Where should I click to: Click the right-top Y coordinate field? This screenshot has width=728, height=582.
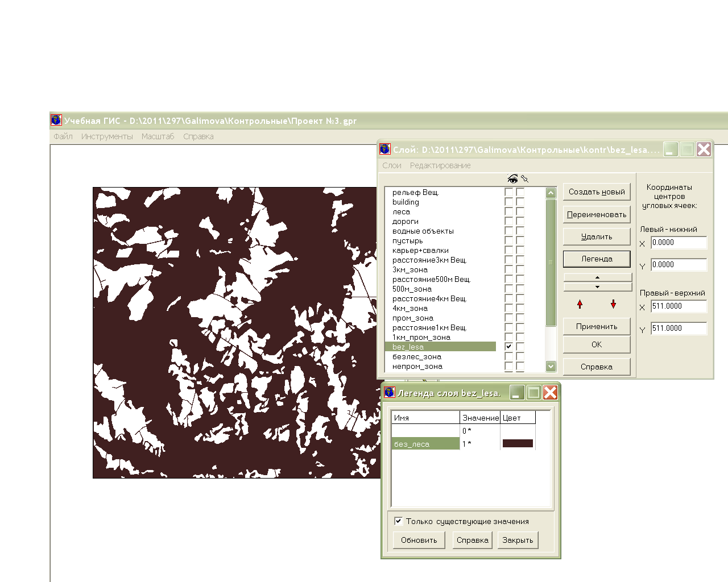coord(679,329)
